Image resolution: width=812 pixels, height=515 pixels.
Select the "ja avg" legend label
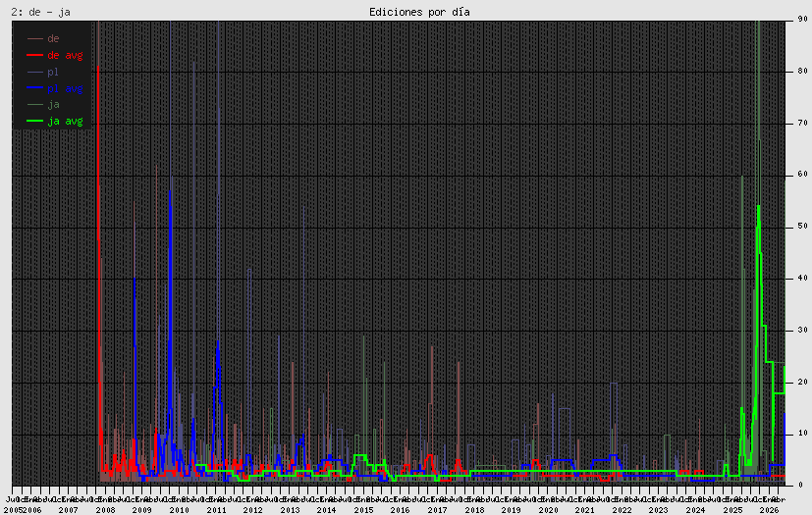65,121
